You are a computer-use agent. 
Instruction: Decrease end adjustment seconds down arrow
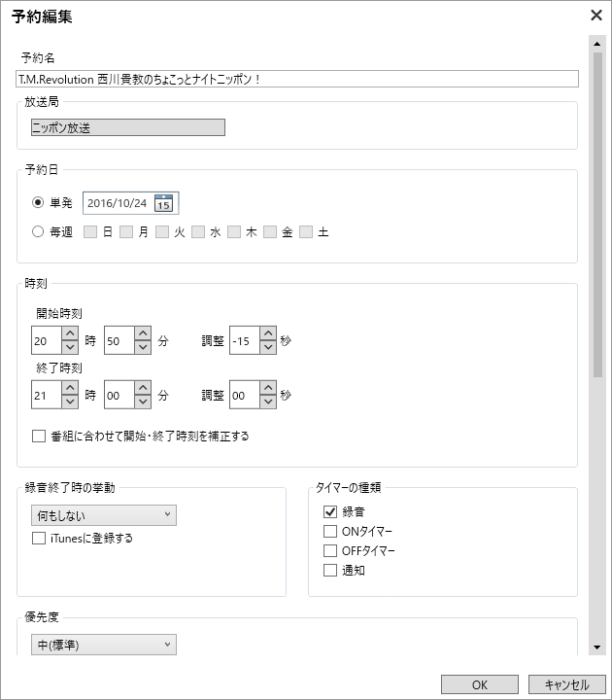[268, 402]
